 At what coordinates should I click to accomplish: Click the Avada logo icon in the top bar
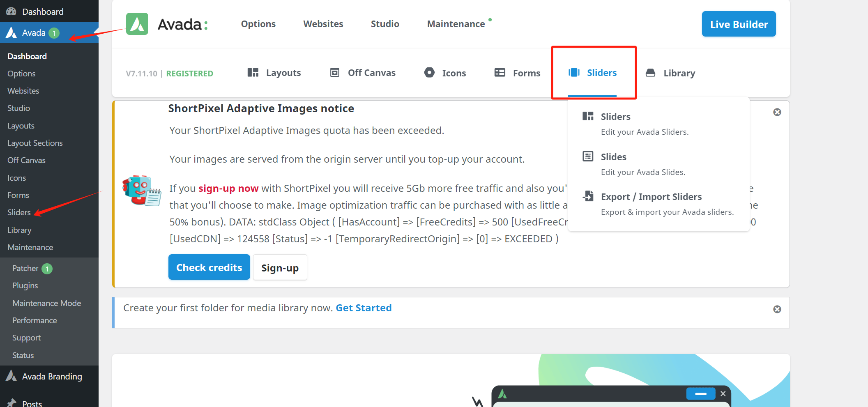click(137, 24)
